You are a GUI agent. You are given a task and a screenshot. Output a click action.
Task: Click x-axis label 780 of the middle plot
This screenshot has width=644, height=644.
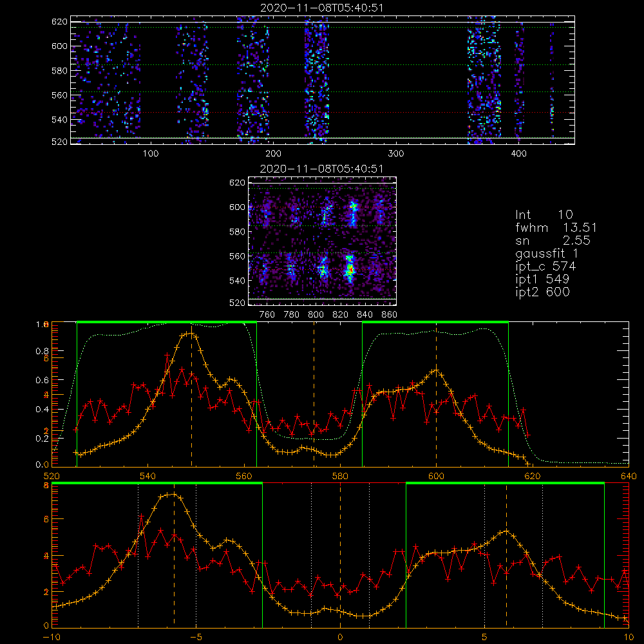pyautogui.click(x=292, y=315)
